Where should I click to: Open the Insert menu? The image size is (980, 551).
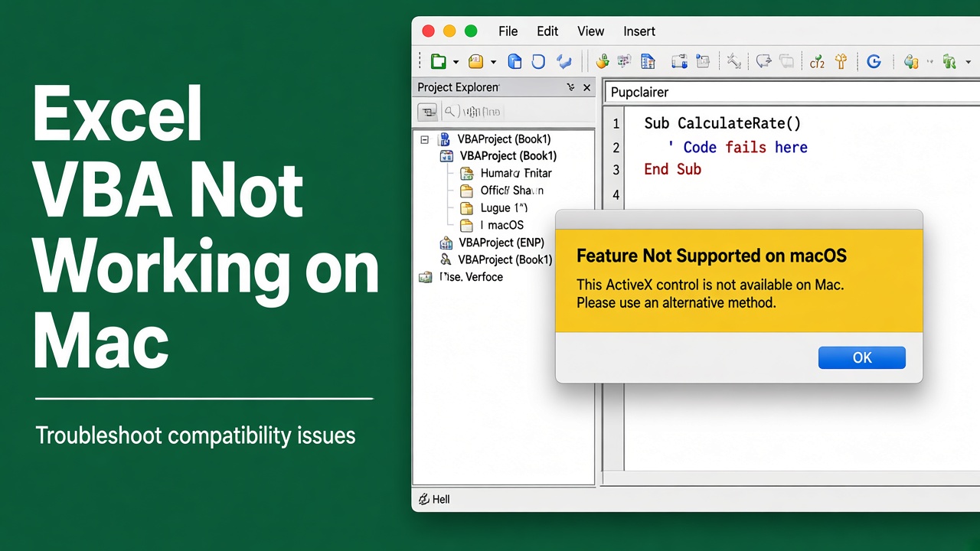click(x=639, y=31)
